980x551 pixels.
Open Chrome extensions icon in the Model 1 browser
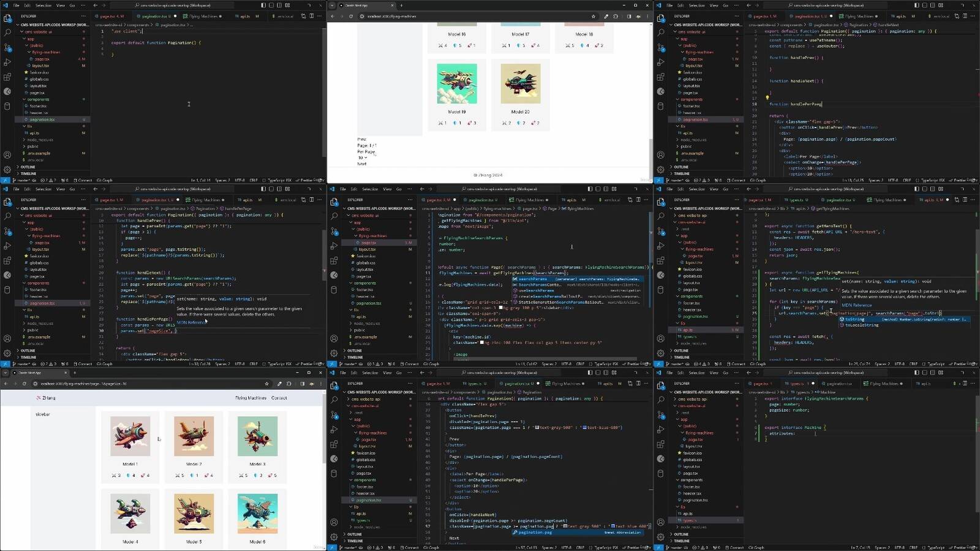click(290, 384)
